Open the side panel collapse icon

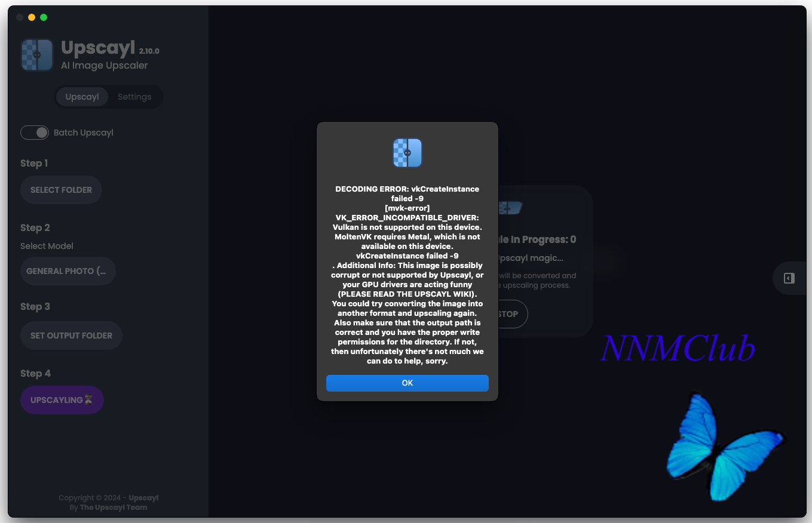click(x=789, y=278)
